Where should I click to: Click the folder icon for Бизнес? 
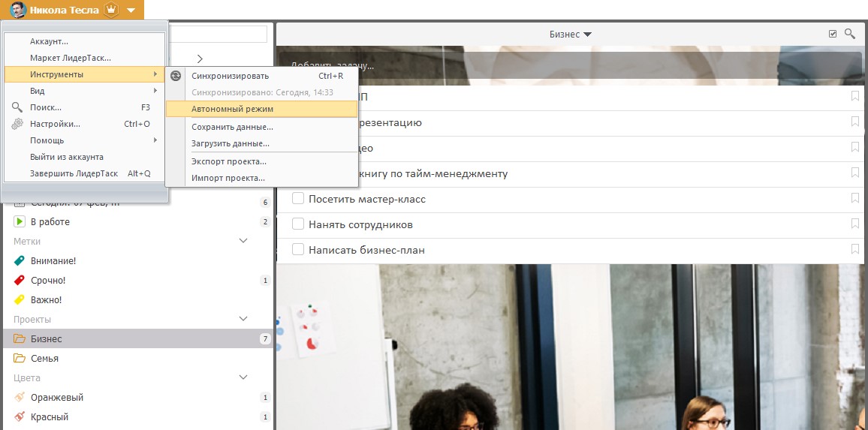tap(20, 338)
